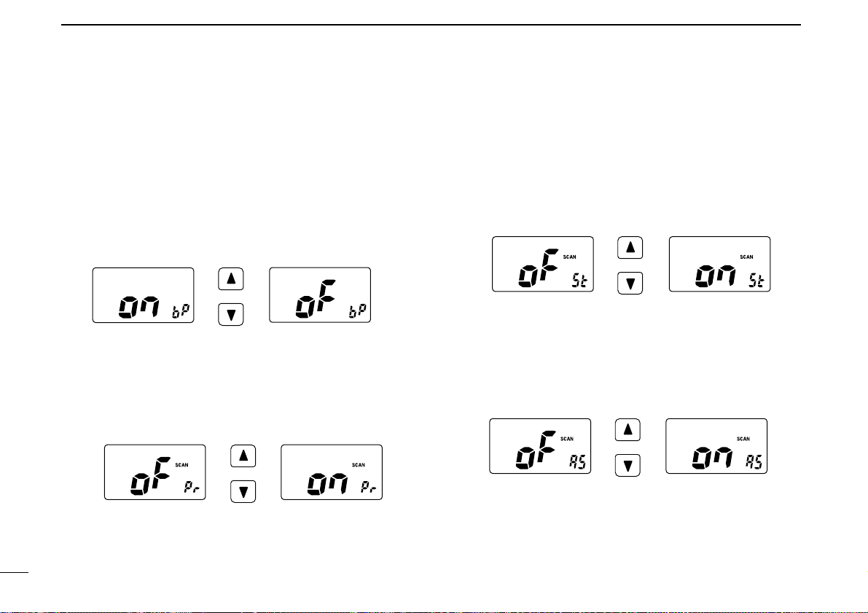Pick the LCD showing "on AS"
868x613 pixels.
click(x=716, y=446)
